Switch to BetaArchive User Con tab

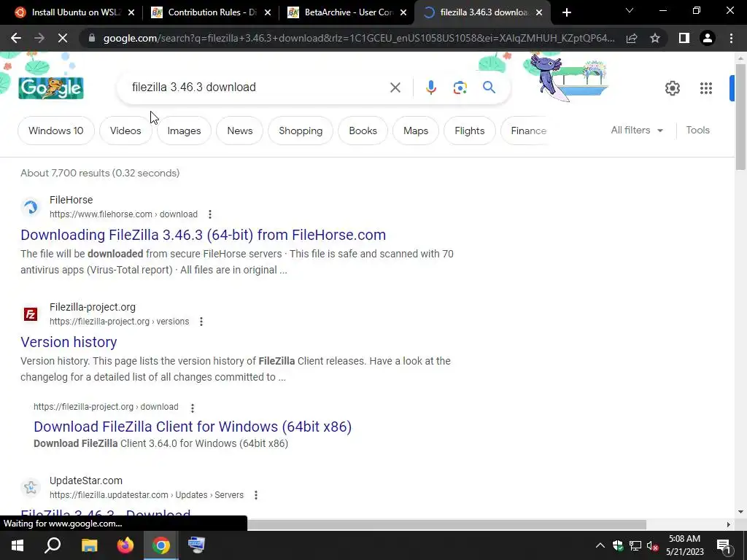coord(347,12)
